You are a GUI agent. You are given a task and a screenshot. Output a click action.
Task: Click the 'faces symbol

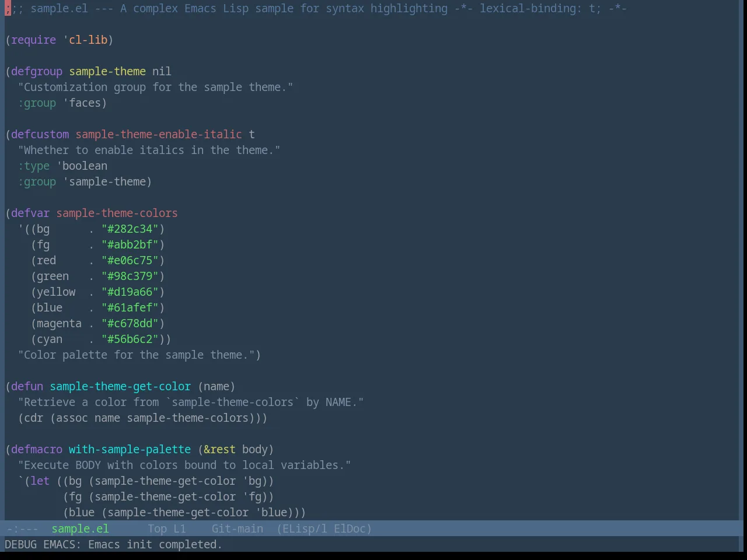(82, 103)
